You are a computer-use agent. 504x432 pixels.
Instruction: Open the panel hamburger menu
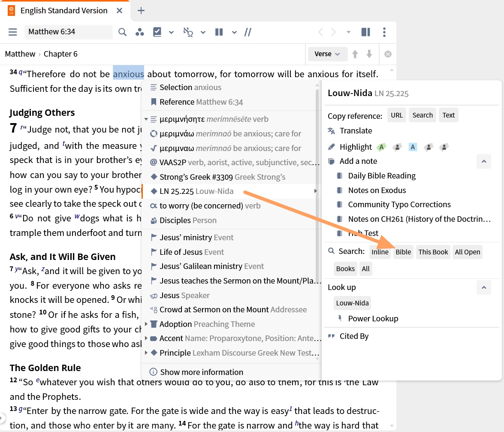click(12, 32)
